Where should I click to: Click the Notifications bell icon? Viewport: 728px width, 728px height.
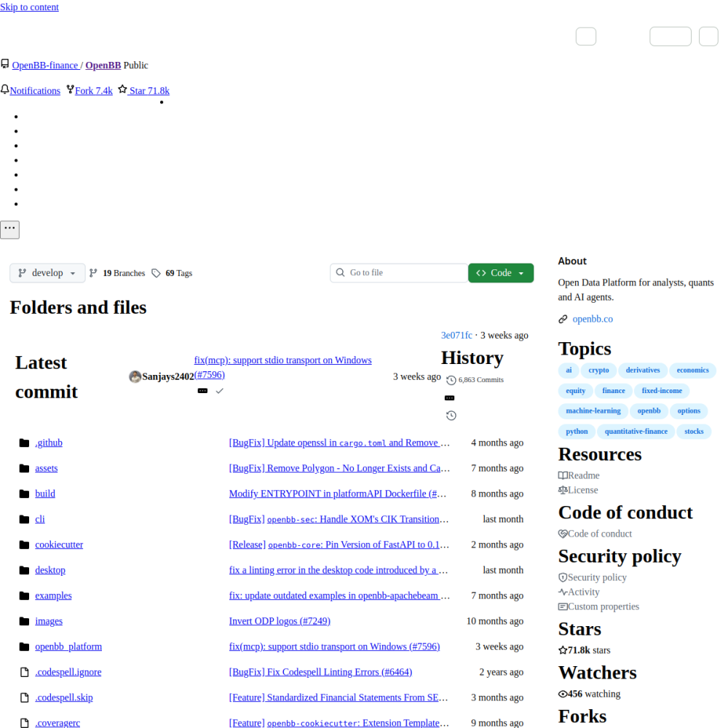pos(4,89)
